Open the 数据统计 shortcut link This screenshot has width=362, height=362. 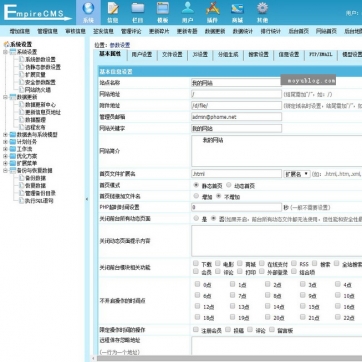tap(243, 31)
